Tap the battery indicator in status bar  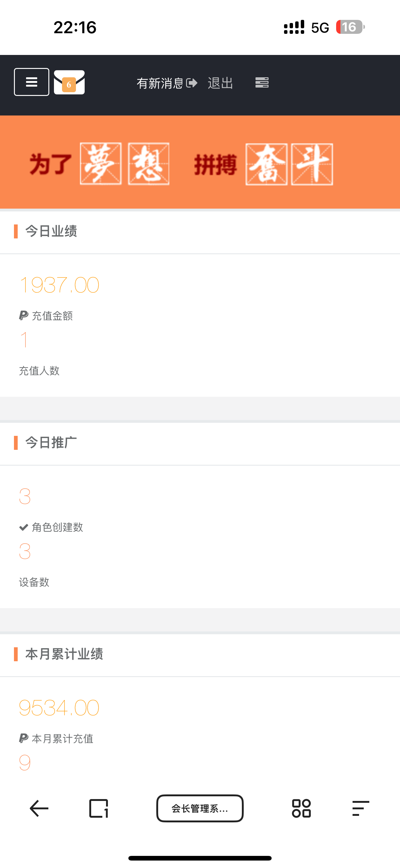(350, 27)
